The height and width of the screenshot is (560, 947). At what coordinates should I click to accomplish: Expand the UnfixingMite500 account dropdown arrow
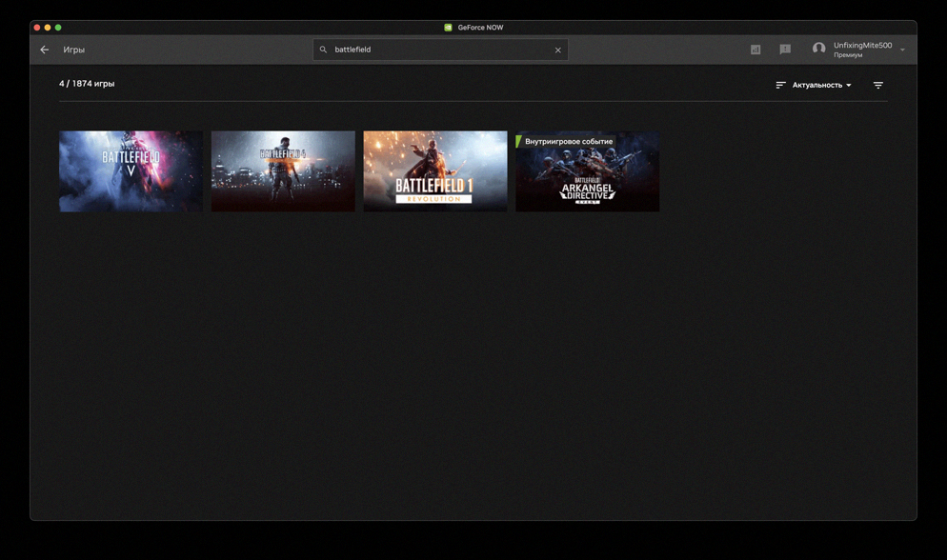(x=902, y=50)
